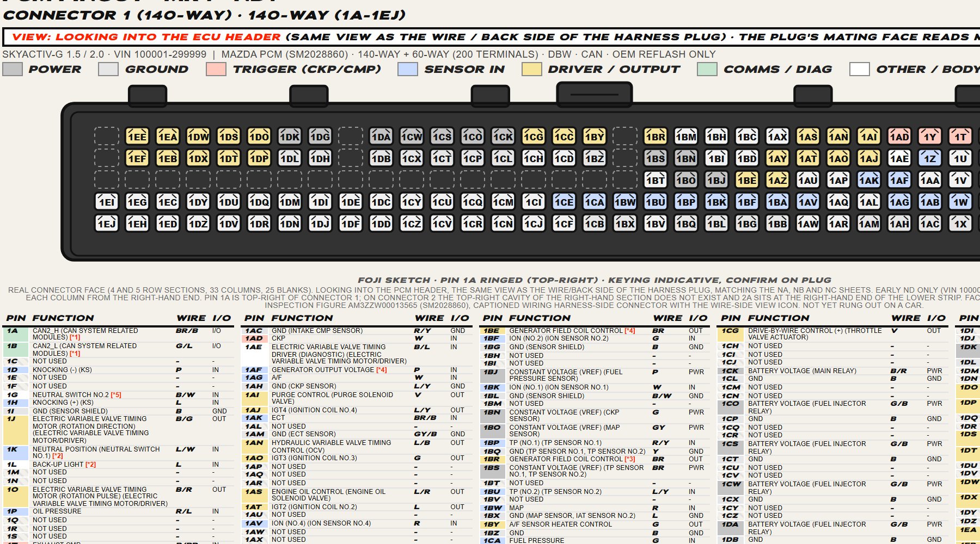Click pin 1X in the bottom row
The image size is (980, 544).
pos(960,224)
